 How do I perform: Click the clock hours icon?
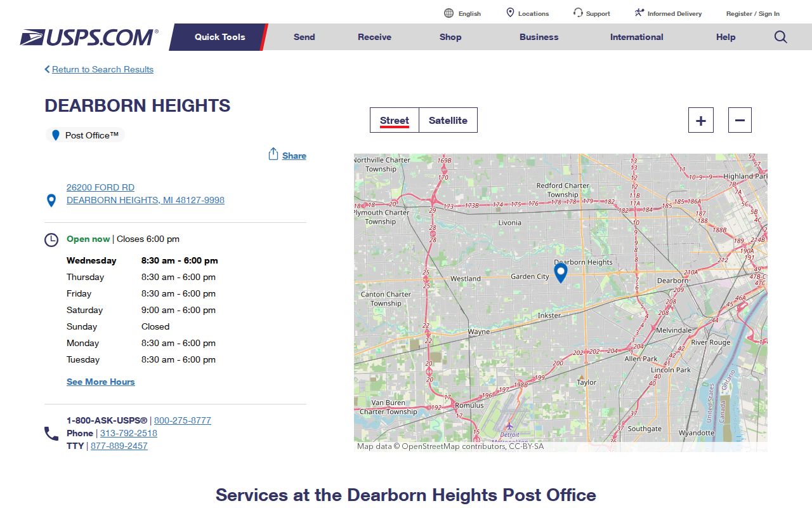pos(51,240)
